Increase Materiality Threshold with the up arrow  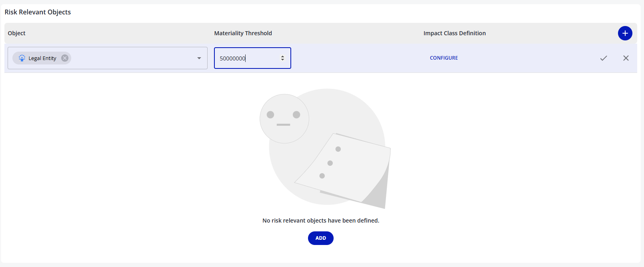[282, 56]
